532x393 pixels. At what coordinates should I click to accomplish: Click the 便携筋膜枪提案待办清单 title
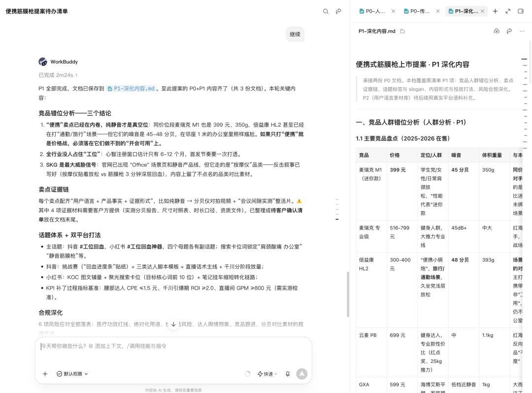coord(36,11)
